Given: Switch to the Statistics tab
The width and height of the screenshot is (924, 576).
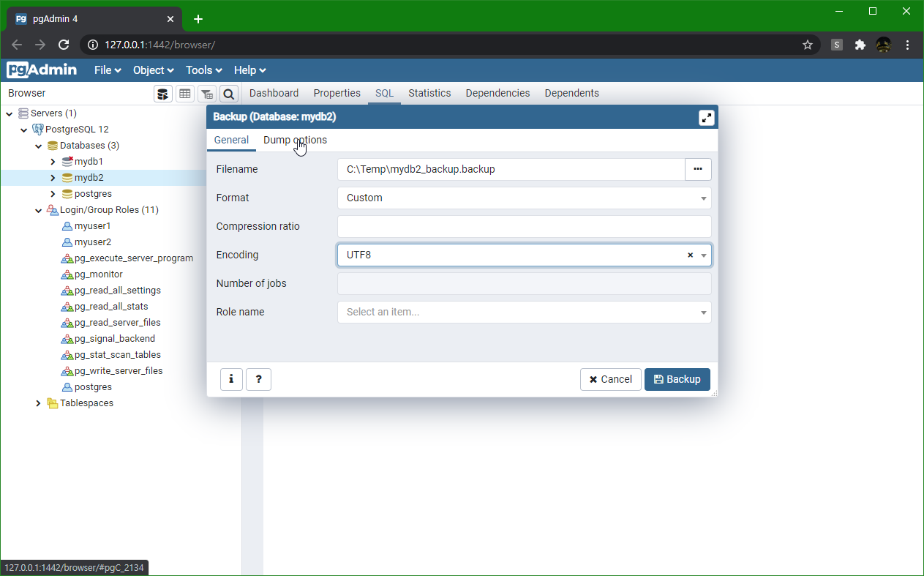Looking at the screenshot, I should click(429, 93).
